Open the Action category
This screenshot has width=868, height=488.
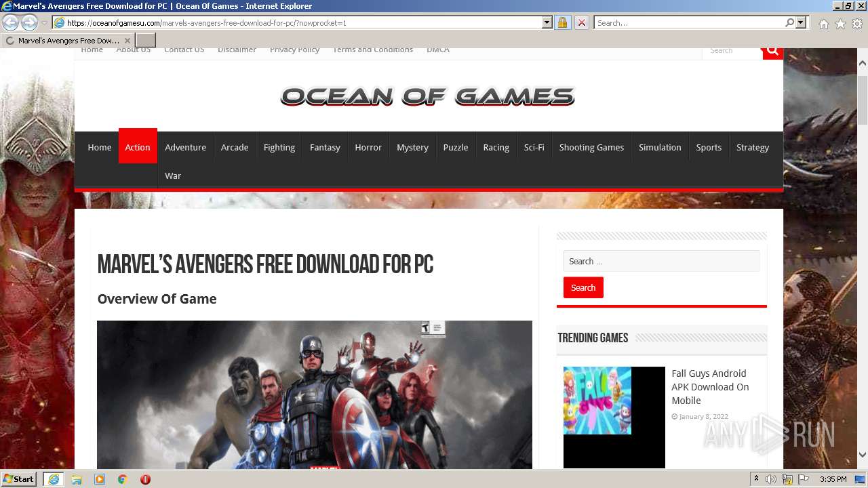[x=138, y=147]
